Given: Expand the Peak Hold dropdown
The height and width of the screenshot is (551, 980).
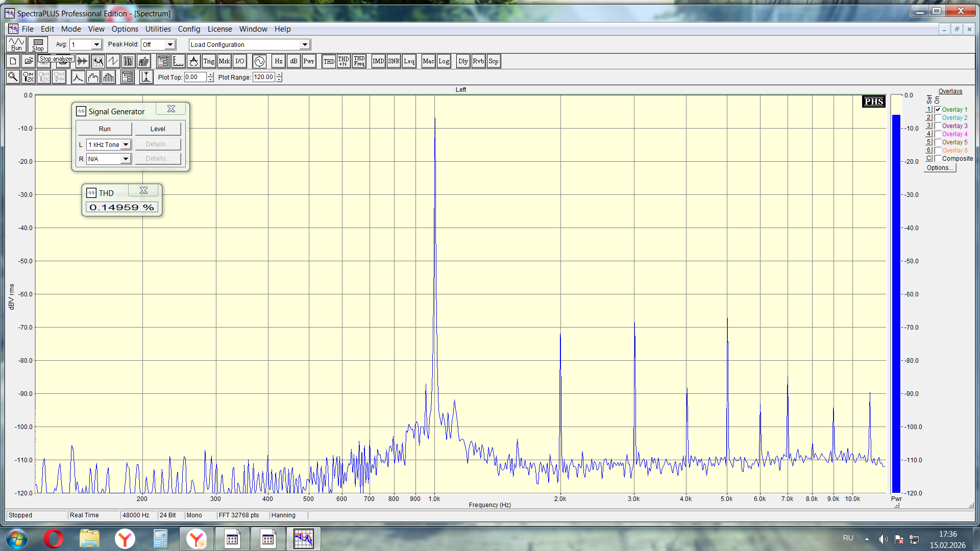Looking at the screenshot, I should [x=170, y=45].
